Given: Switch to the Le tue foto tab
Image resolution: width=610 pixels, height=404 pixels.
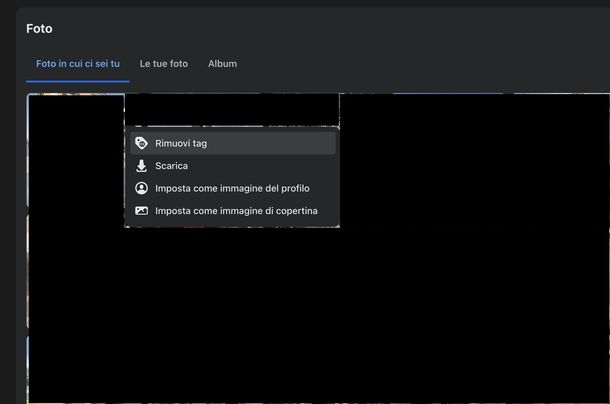Looking at the screenshot, I should (163, 64).
